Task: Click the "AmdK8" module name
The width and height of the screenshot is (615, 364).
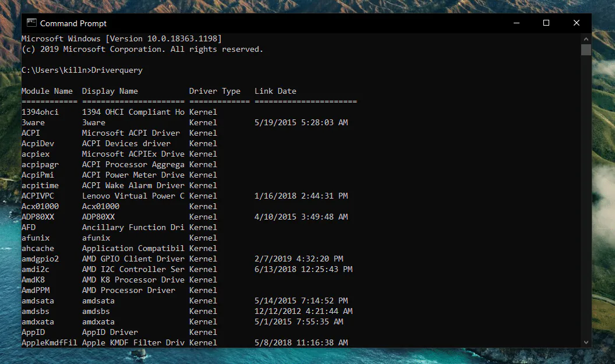Action: tap(33, 280)
